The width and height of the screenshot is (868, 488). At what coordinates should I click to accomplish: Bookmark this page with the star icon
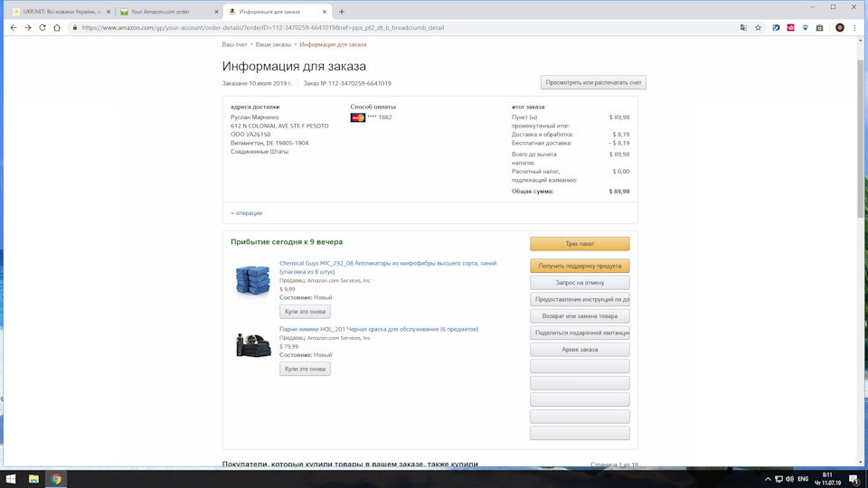[758, 28]
